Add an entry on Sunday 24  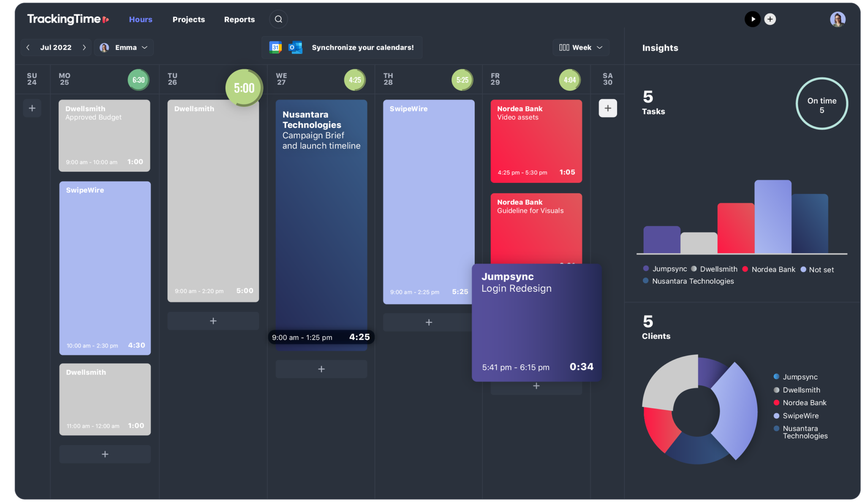click(32, 108)
